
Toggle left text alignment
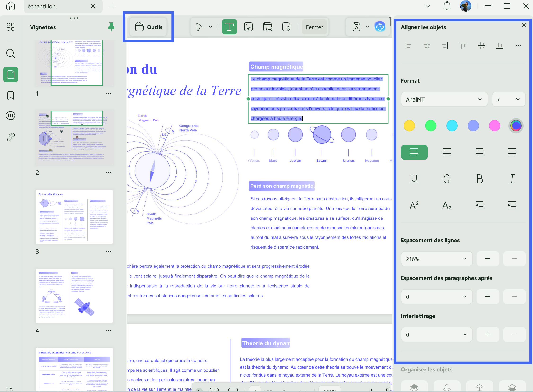(x=414, y=152)
